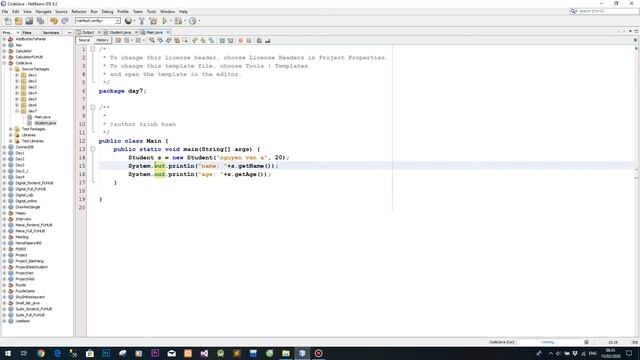Open the Windows Start menu

tap(8, 353)
